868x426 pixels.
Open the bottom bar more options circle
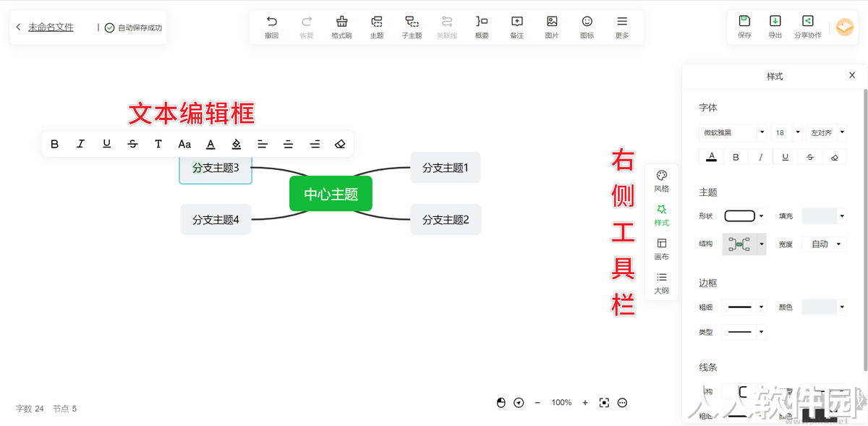[622, 403]
